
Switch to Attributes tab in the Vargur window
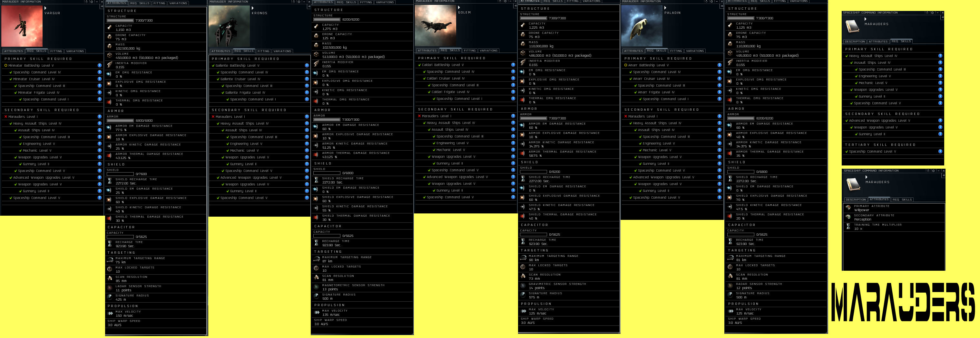click(x=14, y=51)
